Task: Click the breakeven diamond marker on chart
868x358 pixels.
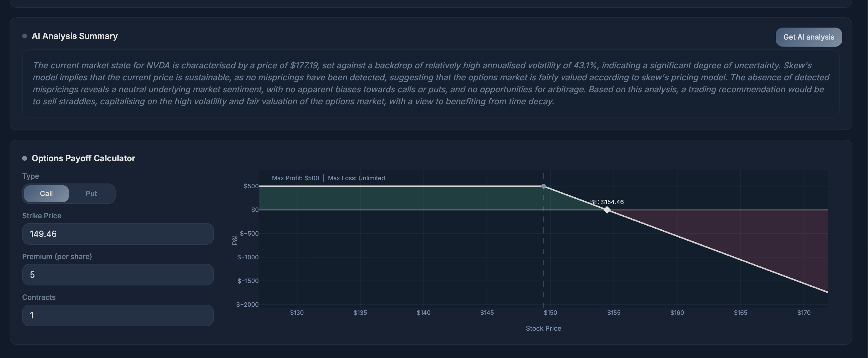Action: 607,210
